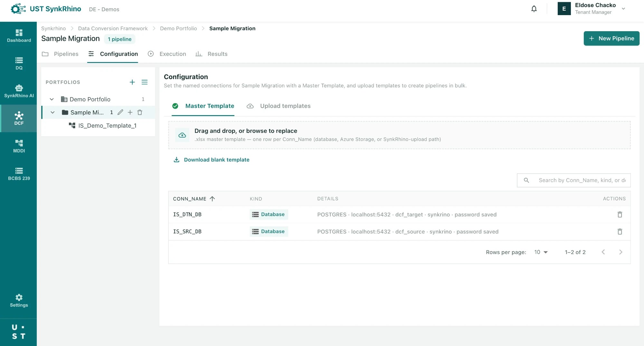
Task: Go to Synkrhino breadcrumb root
Action: [x=53, y=28]
